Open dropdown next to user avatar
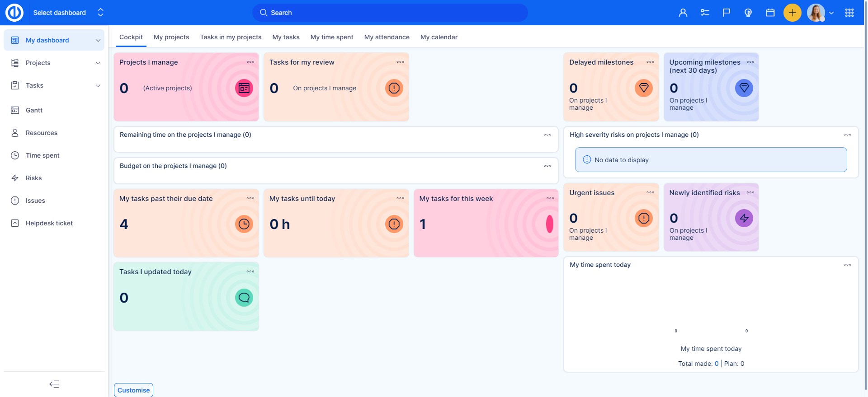868x397 pixels. click(831, 13)
